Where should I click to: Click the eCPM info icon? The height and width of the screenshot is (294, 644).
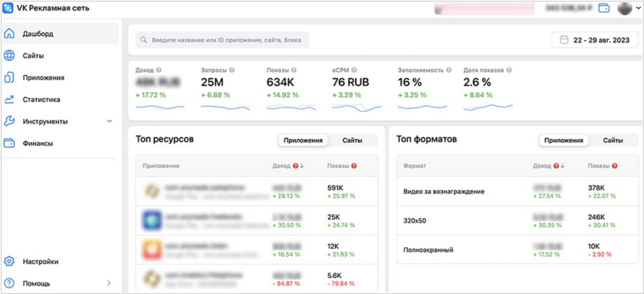click(x=354, y=71)
